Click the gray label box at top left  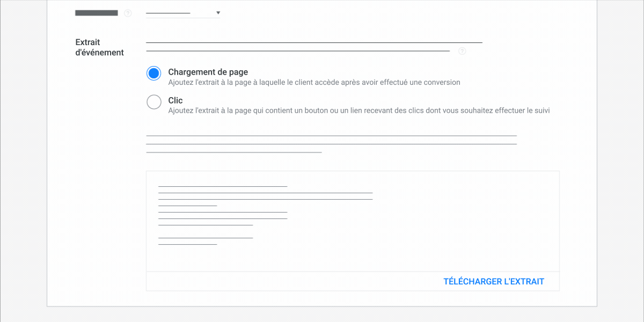tap(96, 12)
